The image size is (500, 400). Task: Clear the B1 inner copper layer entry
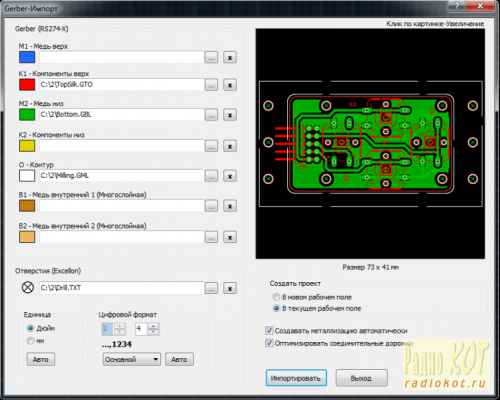tap(230, 206)
